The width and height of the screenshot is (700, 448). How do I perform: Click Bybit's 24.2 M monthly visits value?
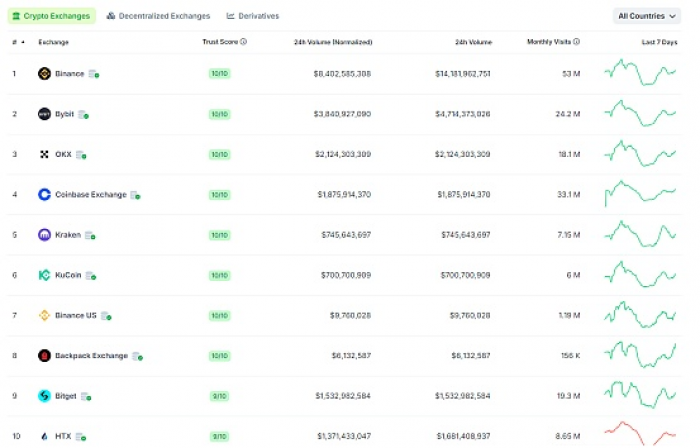pos(568,114)
